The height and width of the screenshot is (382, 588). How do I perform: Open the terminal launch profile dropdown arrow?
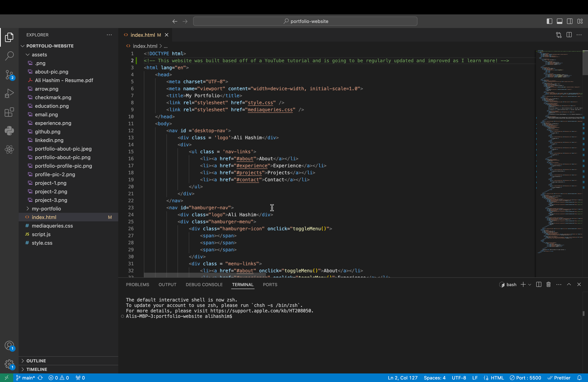(529, 285)
